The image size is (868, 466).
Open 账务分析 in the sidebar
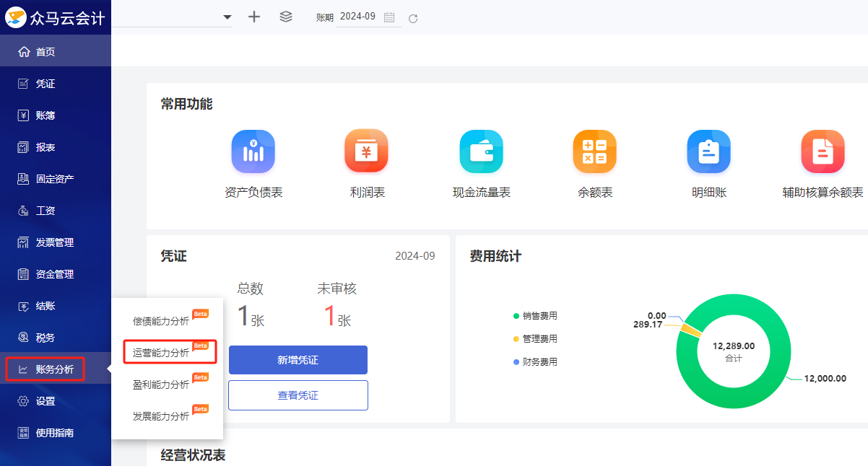click(x=56, y=369)
